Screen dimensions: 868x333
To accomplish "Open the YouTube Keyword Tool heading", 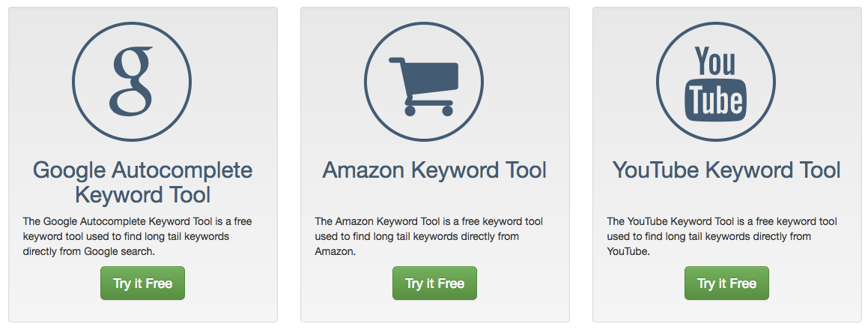I will pyautogui.click(x=727, y=170).
